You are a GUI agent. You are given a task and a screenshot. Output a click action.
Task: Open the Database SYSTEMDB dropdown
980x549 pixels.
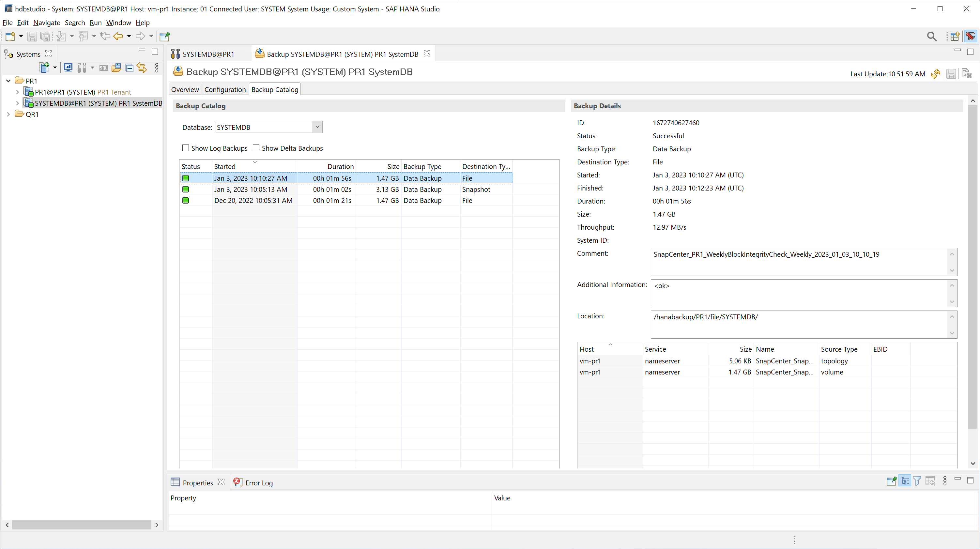[x=317, y=127]
